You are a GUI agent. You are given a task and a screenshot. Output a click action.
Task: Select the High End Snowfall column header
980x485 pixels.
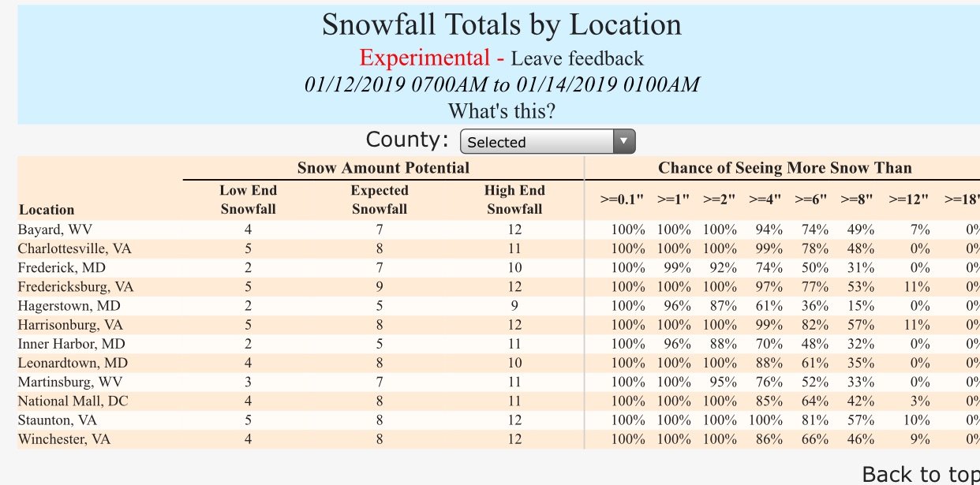pyautogui.click(x=514, y=200)
